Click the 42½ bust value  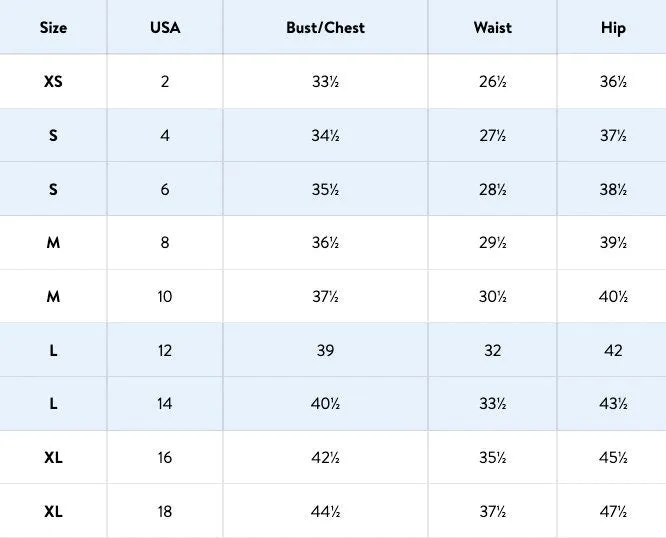[325, 457]
